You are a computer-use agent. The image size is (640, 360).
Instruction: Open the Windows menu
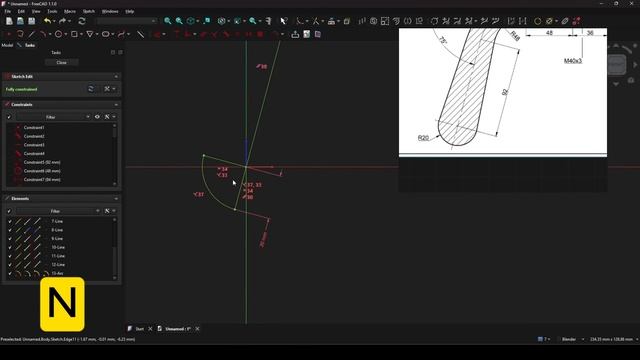pyautogui.click(x=110, y=11)
